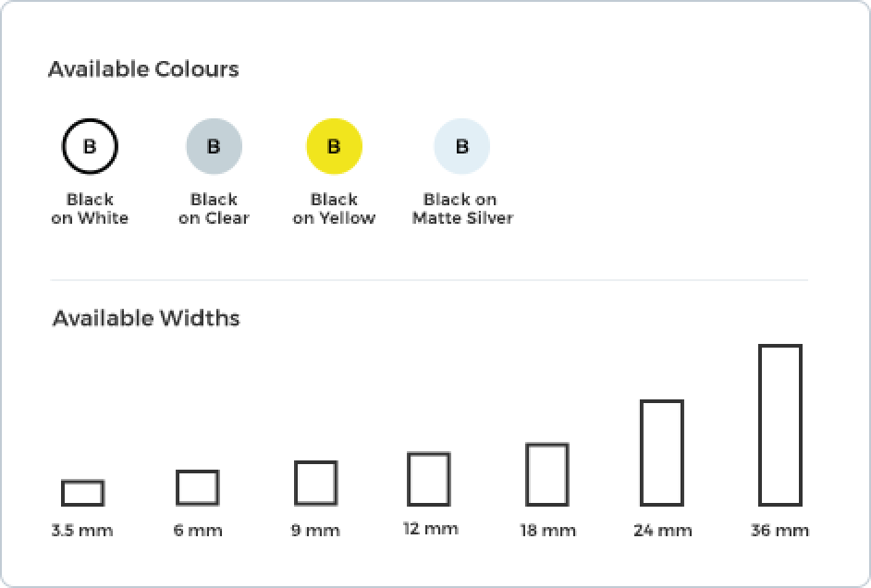
Task: Pick the Black on Yellow swatch
Action: click(x=334, y=146)
